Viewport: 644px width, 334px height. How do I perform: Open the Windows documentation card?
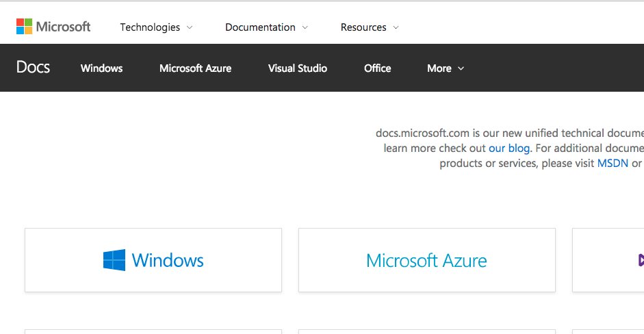[153, 260]
